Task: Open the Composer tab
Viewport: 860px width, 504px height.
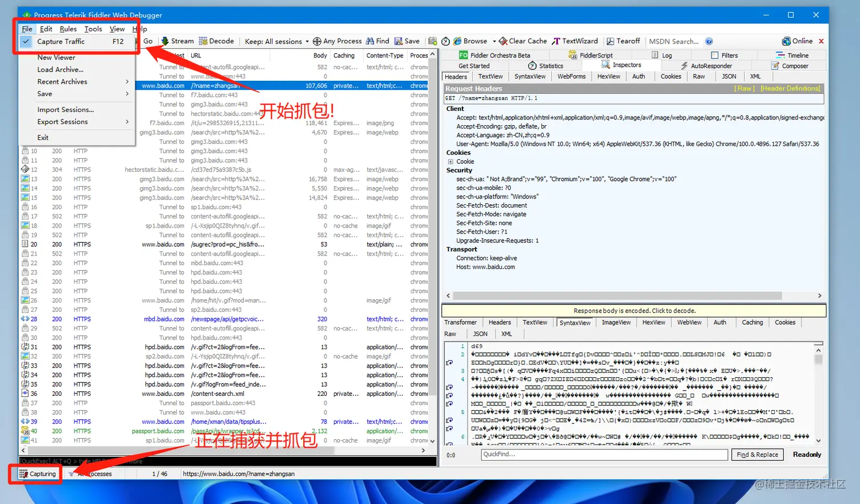Action: pos(790,66)
